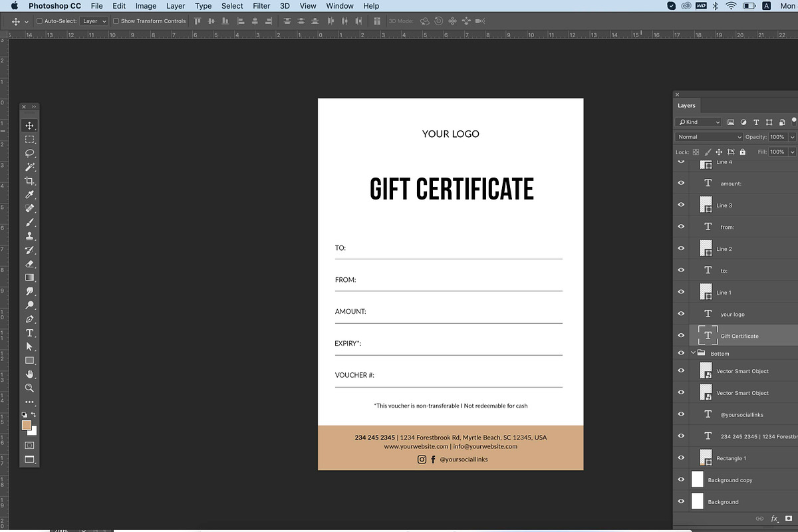Open the Window menu
The width and height of the screenshot is (798, 532).
tap(340, 6)
